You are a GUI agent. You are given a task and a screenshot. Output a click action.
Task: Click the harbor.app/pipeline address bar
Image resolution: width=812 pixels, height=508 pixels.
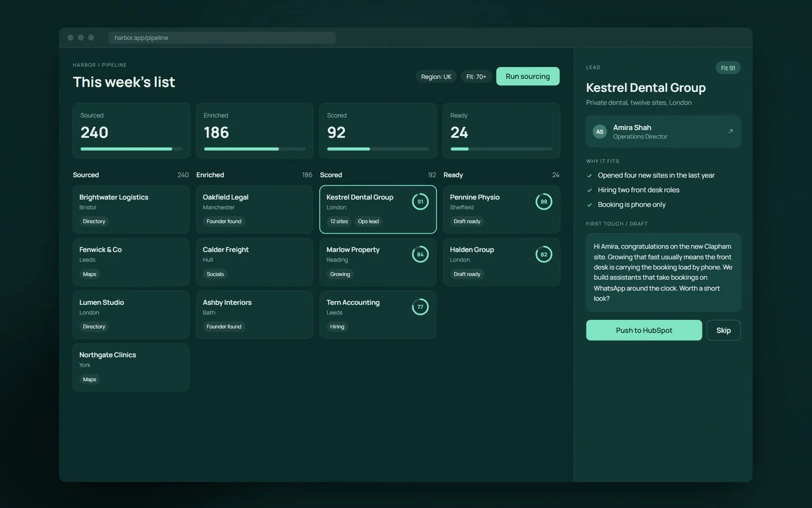[222, 38]
